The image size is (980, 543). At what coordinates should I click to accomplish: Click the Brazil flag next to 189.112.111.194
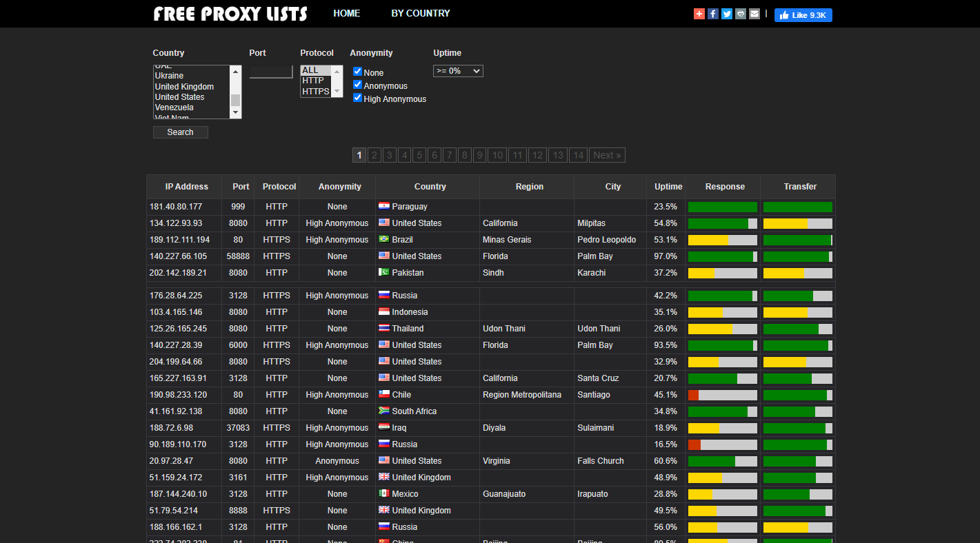[x=384, y=239]
